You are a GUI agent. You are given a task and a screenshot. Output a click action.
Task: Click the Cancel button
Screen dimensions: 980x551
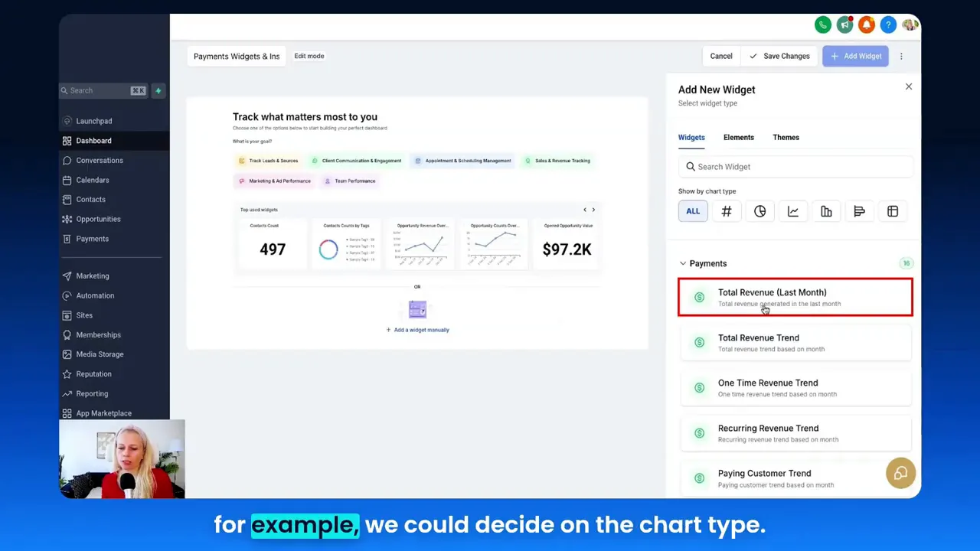pos(721,56)
